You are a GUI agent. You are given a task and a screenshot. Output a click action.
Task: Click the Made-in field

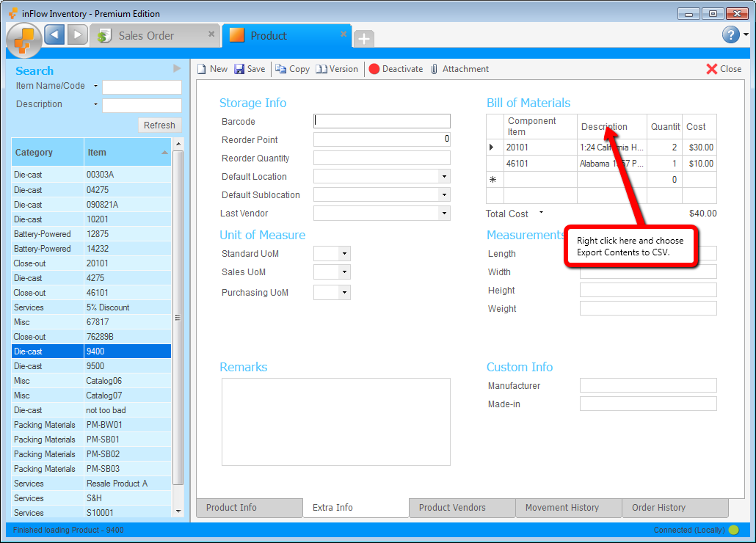tap(649, 404)
